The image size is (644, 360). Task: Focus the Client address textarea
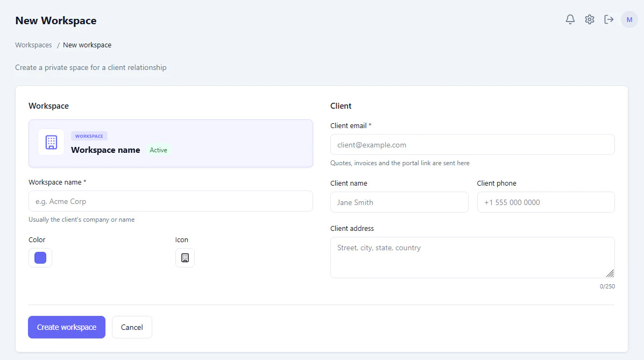[x=472, y=257]
